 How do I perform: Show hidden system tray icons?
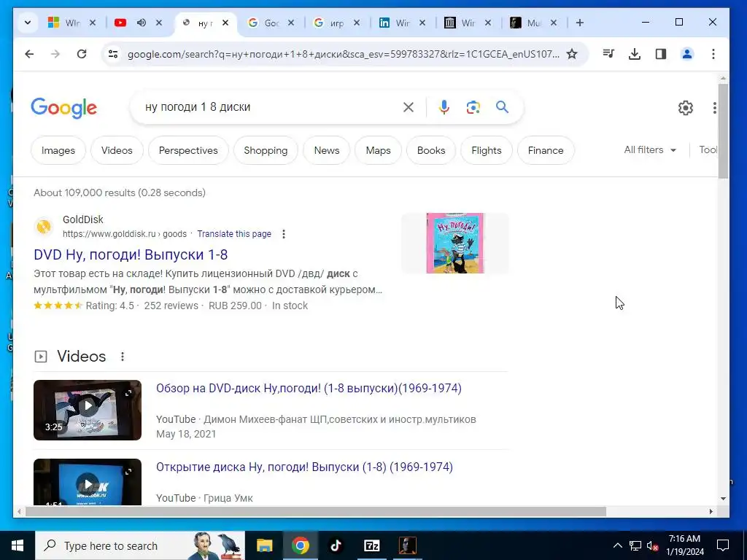(617, 545)
